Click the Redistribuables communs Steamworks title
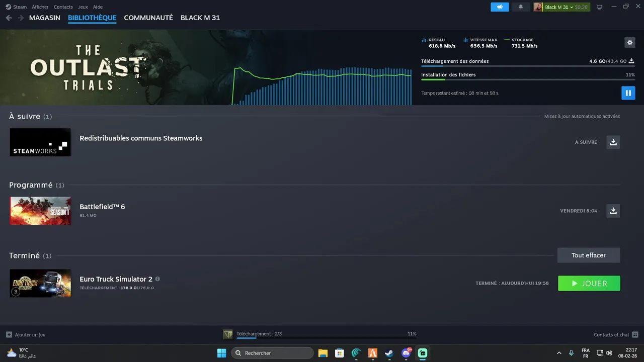 (141, 138)
